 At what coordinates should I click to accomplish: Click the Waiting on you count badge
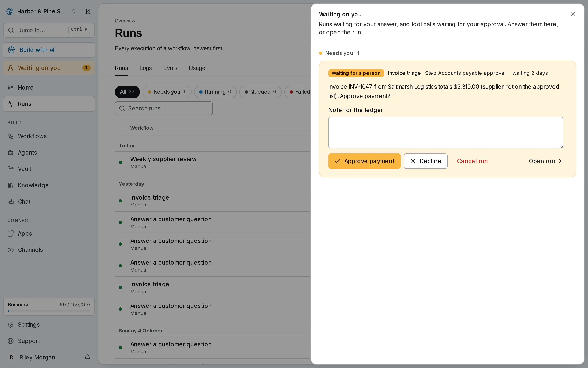[86, 68]
